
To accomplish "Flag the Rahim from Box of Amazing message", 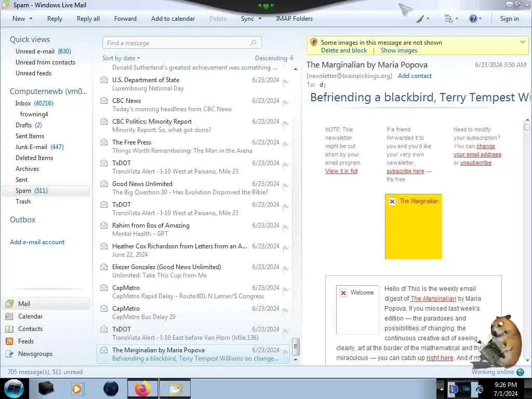I will (x=286, y=228).
